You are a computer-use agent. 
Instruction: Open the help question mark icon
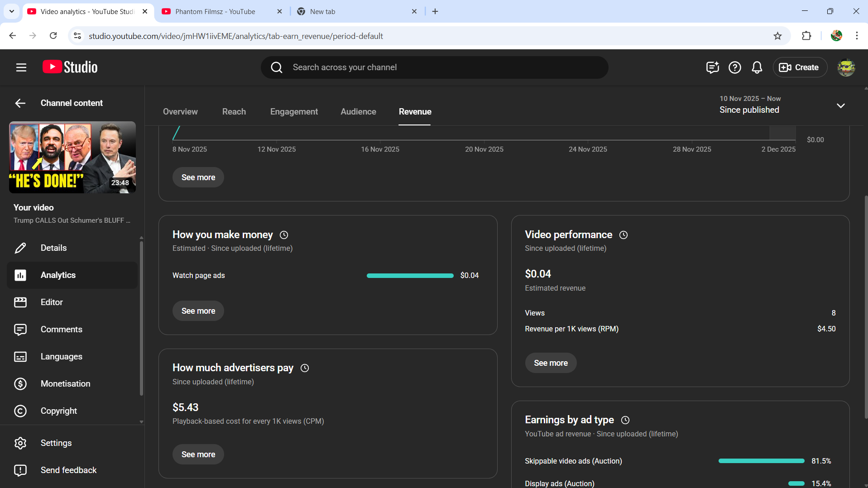[734, 67]
